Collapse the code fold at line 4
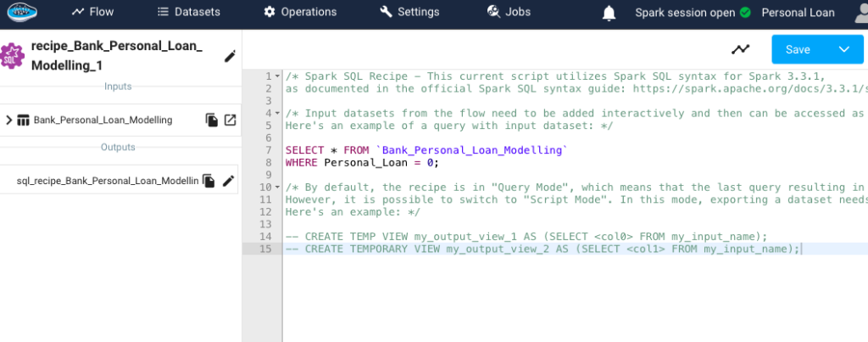Screen dimensions: 868x342 point(277,113)
